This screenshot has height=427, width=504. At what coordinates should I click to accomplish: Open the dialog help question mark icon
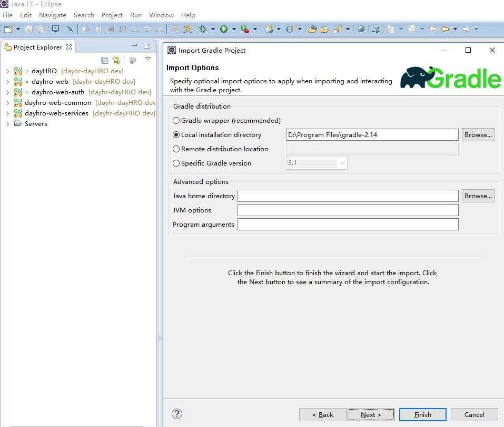pos(177,414)
